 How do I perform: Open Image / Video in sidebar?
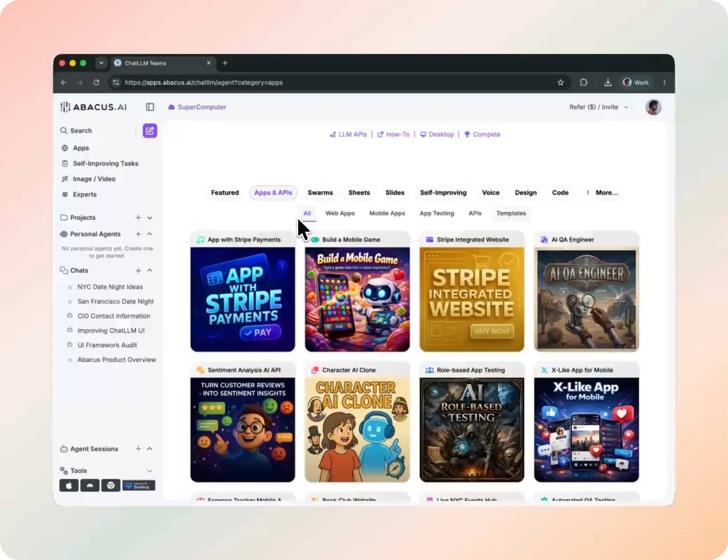94,178
